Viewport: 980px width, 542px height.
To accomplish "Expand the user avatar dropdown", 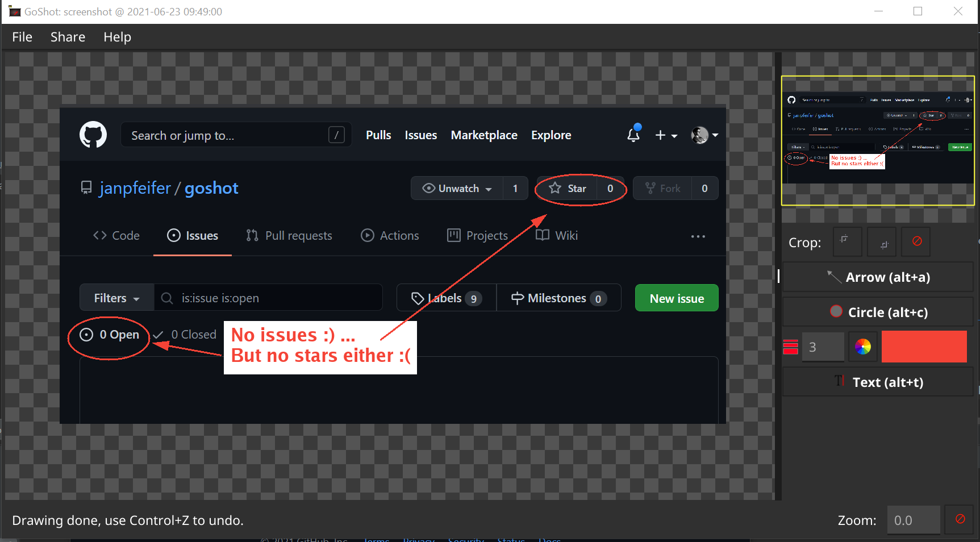I will pos(704,135).
